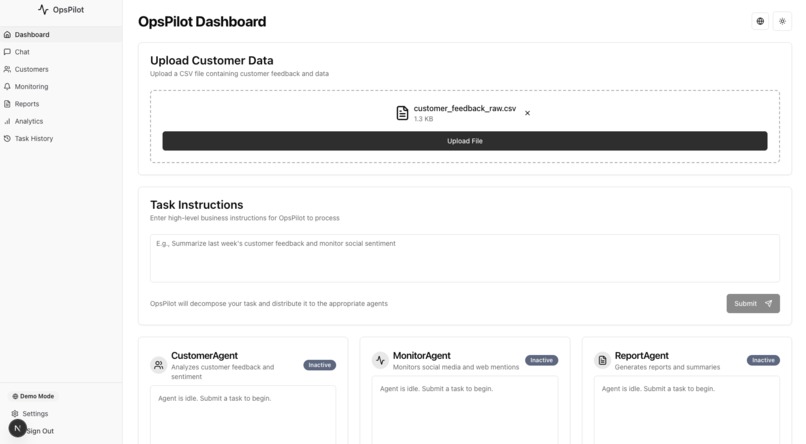Click the OpsPilot logo icon

pos(43,9)
